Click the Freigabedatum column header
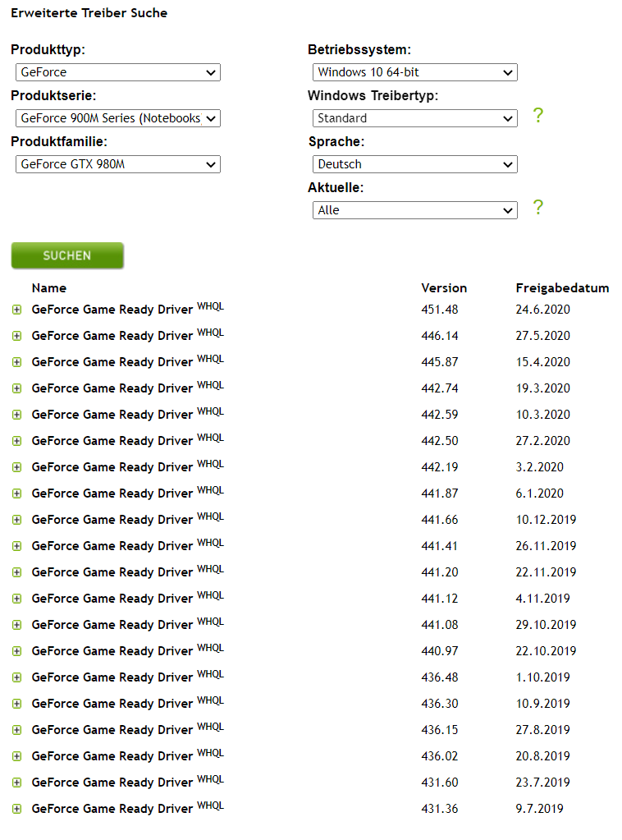Viewport: 622px width, 840px height. (x=562, y=288)
